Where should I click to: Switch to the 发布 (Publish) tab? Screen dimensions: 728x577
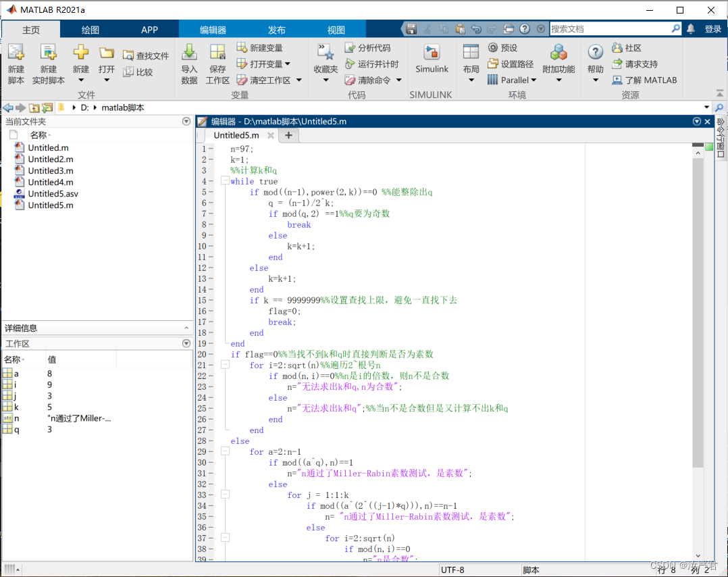(276, 30)
